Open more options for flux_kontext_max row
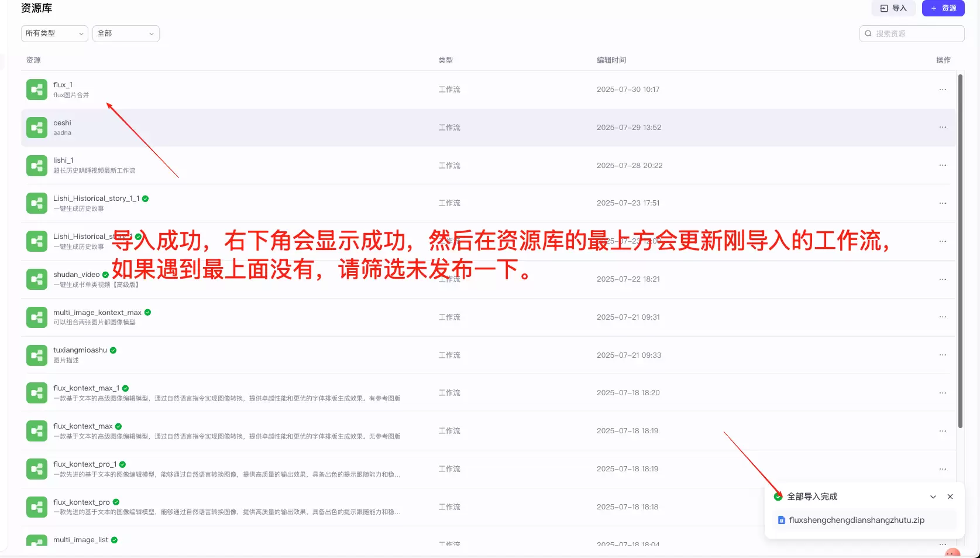 (x=942, y=431)
